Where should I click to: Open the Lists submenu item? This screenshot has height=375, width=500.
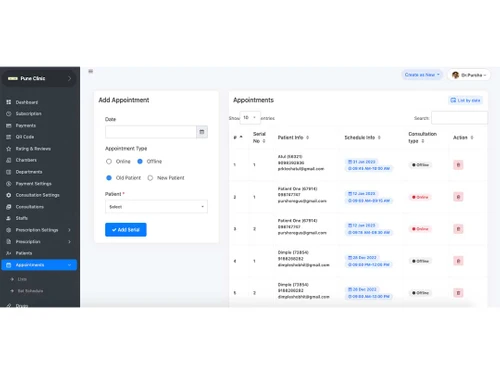click(x=22, y=279)
